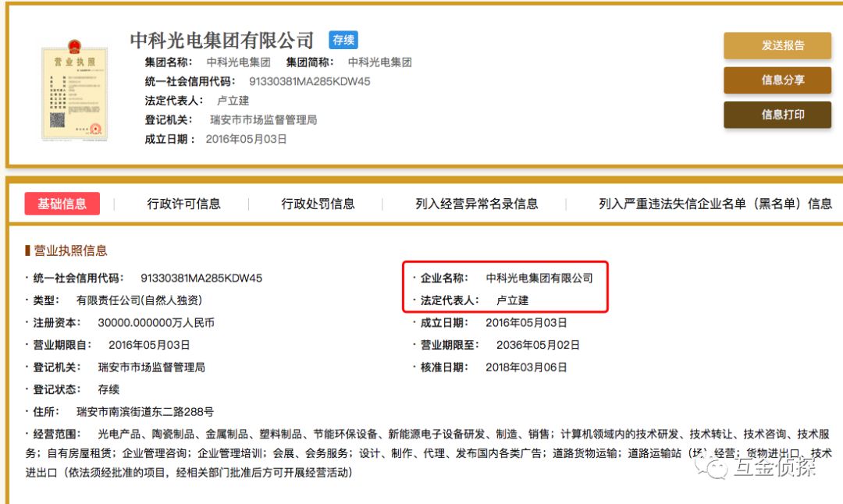Click 营业期限自 value 2016年05月03日
This screenshot has height=504, width=843.
point(149,345)
